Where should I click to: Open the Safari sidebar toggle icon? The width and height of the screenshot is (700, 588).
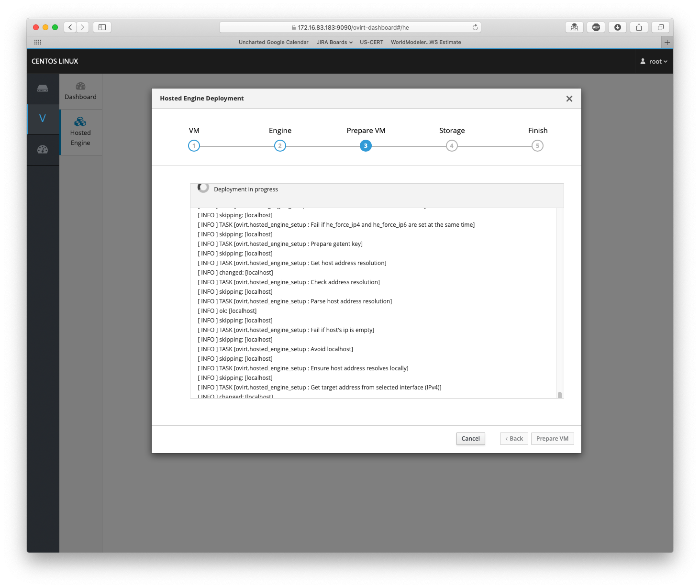click(x=102, y=27)
